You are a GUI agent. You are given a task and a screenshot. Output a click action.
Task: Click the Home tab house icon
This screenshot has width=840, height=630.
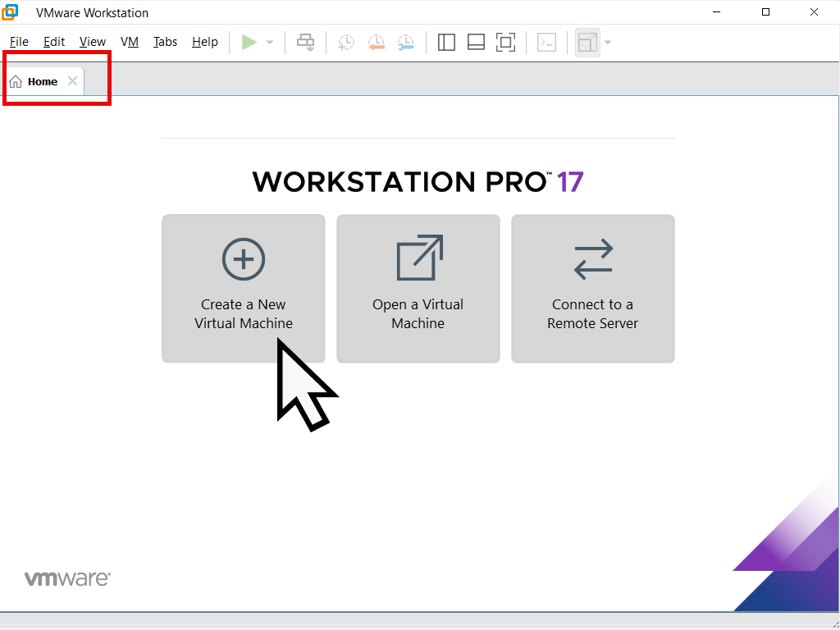(x=15, y=80)
